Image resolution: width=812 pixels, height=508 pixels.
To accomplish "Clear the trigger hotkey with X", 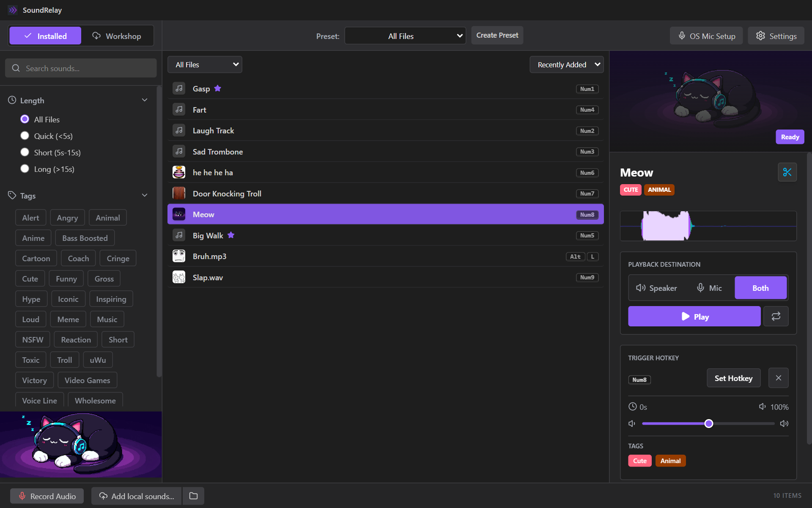I will point(778,378).
